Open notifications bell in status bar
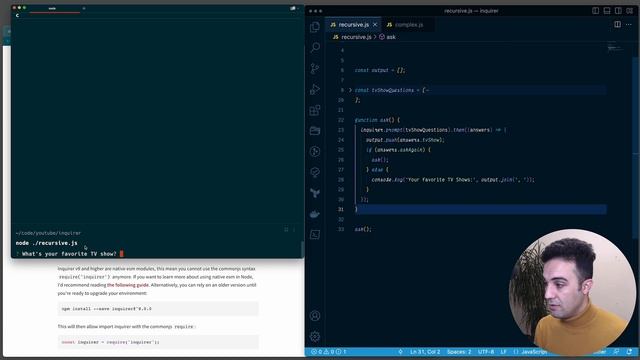Screen dimensions: 640x360 coord(629,351)
